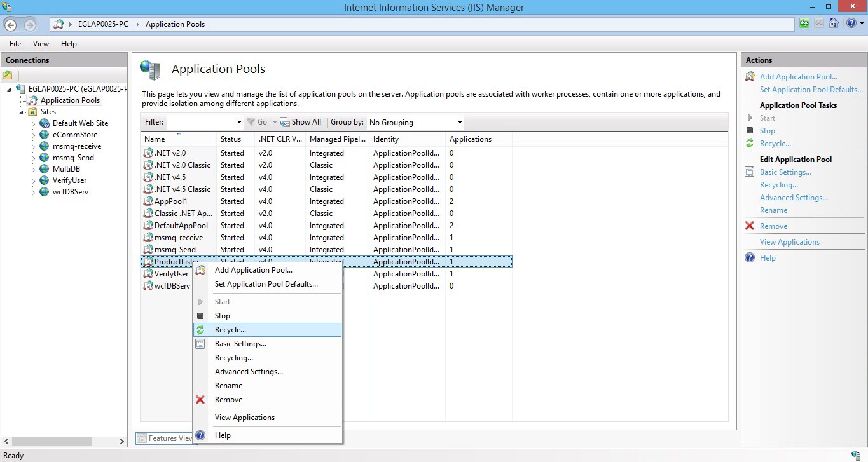This screenshot has height=462, width=868.
Task: Click the AppPool1 row pool icon
Action: [148, 201]
